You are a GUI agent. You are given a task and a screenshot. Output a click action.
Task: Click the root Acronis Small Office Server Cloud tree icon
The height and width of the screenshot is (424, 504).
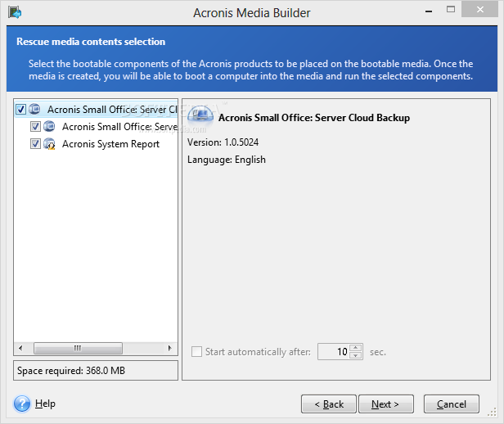pyautogui.click(x=34, y=109)
